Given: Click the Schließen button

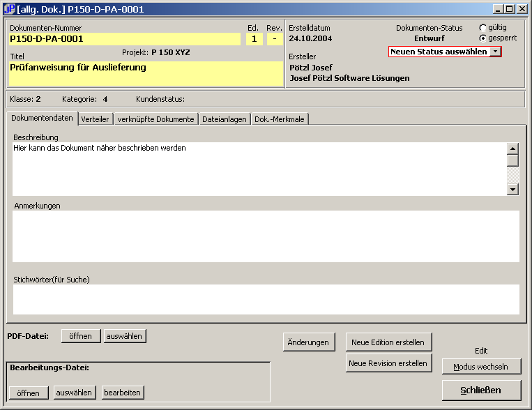Looking at the screenshot, I should tap(480, 390).
